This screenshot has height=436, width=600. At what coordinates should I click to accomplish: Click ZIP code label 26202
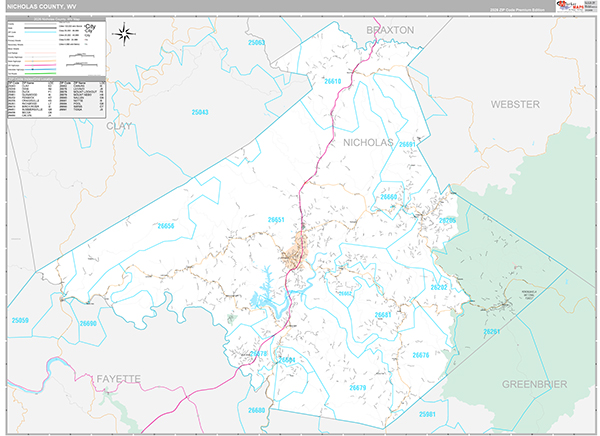click(439, 287)
